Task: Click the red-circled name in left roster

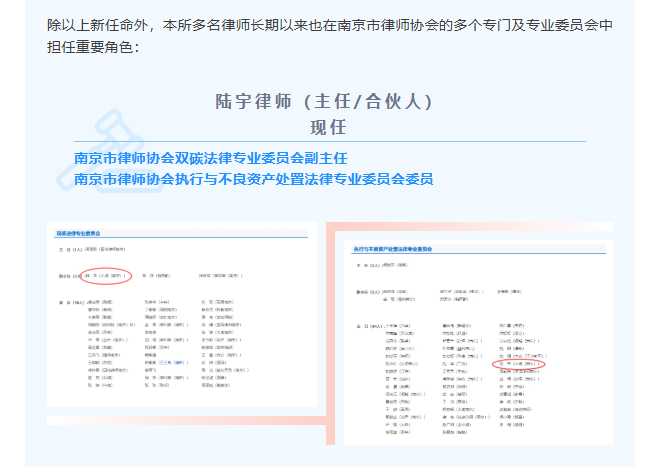Action: (x=107, y=275)
